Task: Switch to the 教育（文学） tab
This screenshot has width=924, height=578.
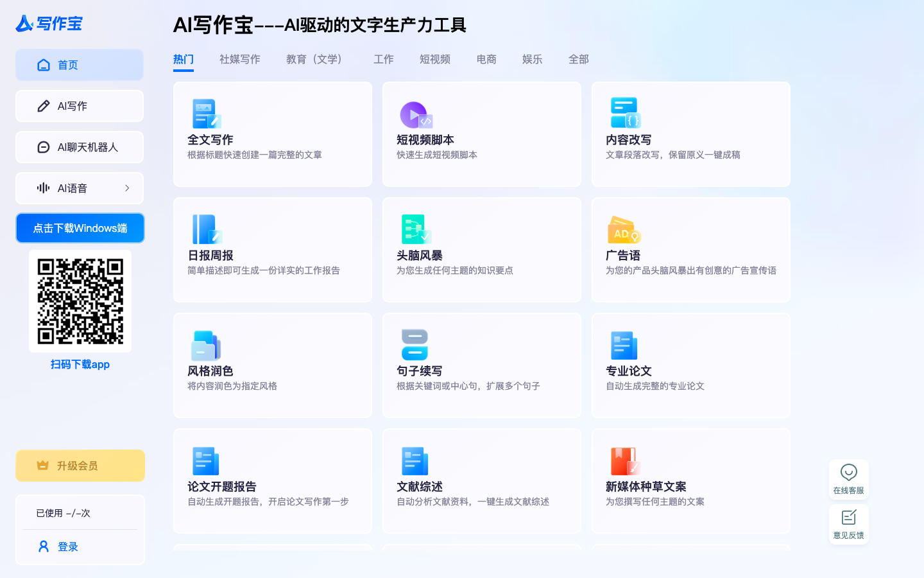Action: (317, 59)
